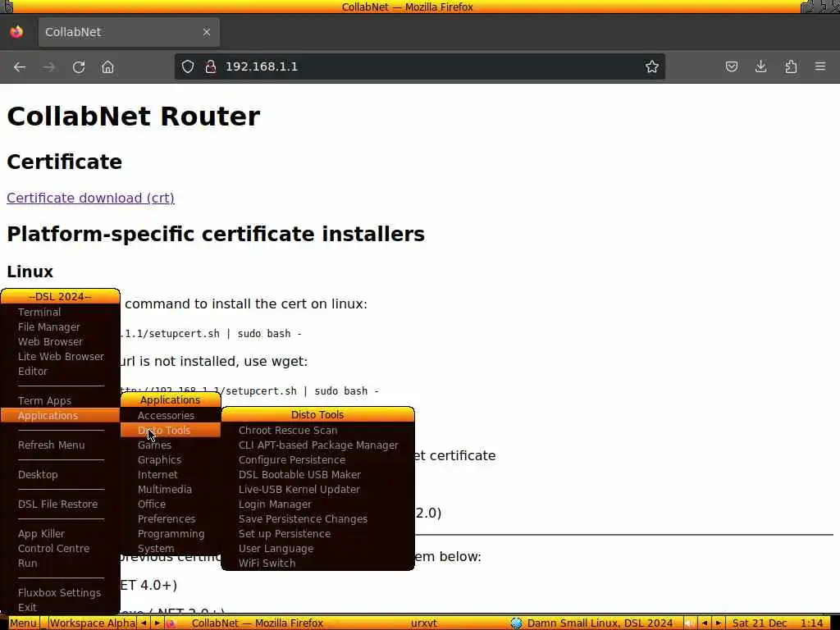Select the CollabNet browser tab
Image resolution: width=840 pixels, height=630 pixels.
[x=129, y=32]
